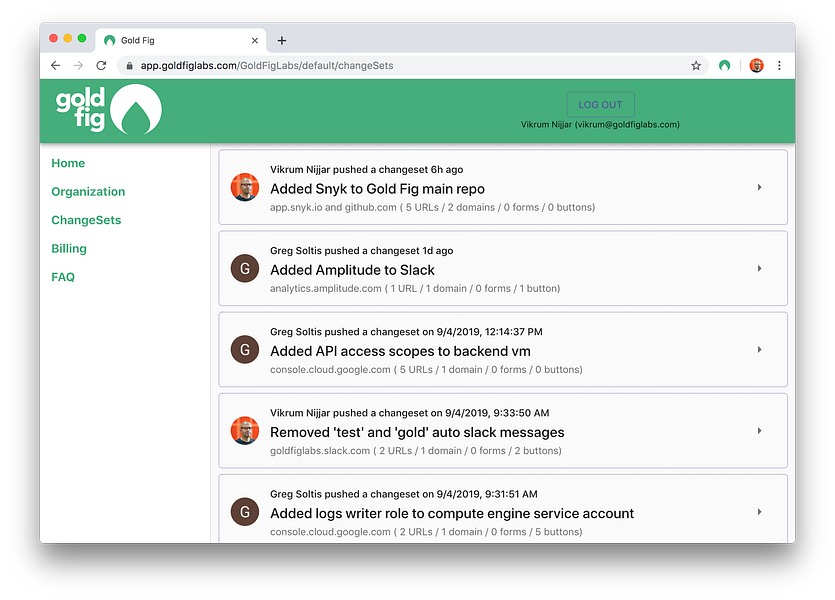
Task: Click 'goldfiglabs.slack.com' details line
Action: pos(415,451)
